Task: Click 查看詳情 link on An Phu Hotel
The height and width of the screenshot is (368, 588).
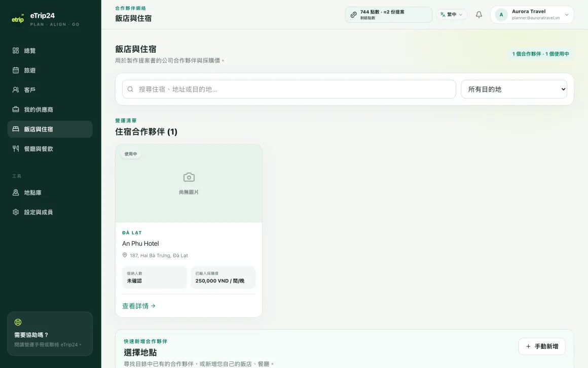Action: pyautogui.click(x=139, y=306)
